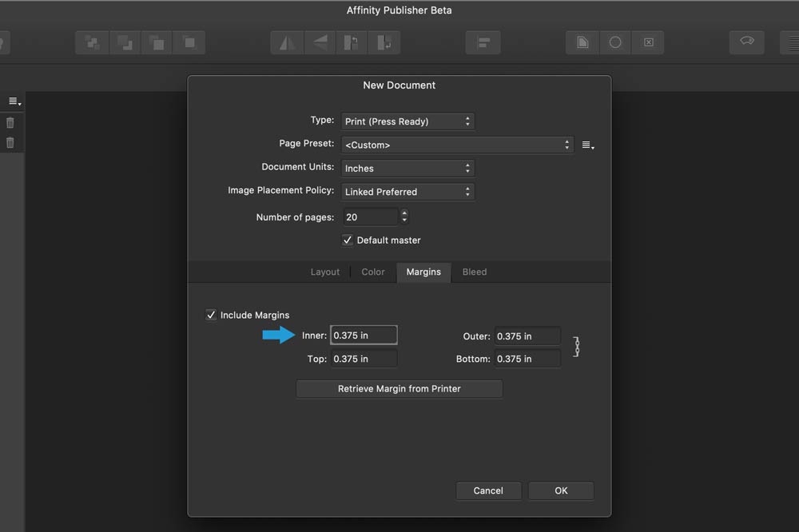Click the Image Placement Policy label
This screenshot has width=799, height=532.
(x=280, y=190)
